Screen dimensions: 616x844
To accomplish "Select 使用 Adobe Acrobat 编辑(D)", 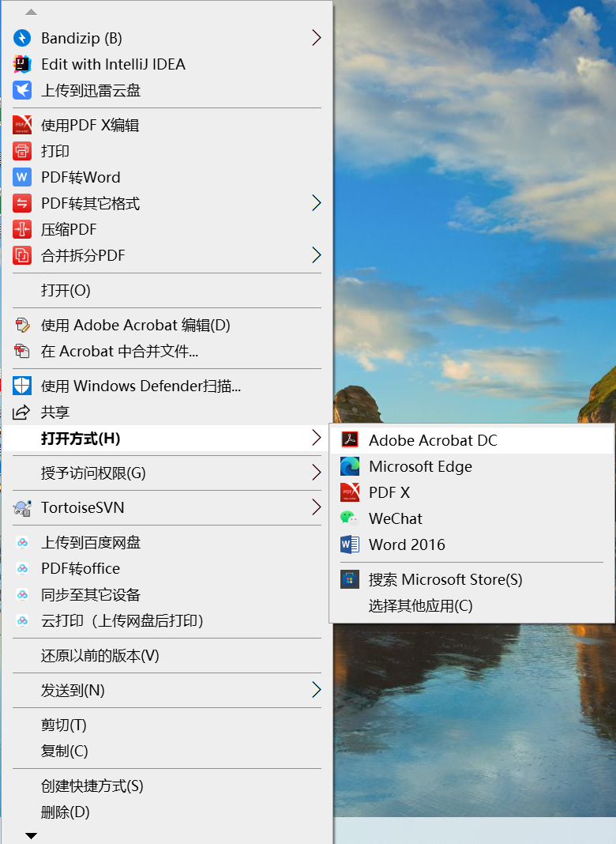I will [x=167, y=325].
